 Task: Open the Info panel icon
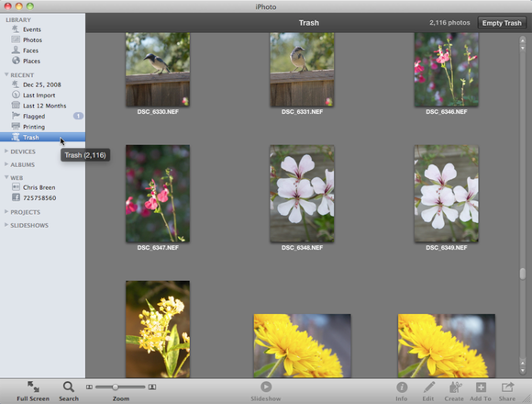[402, 387]
